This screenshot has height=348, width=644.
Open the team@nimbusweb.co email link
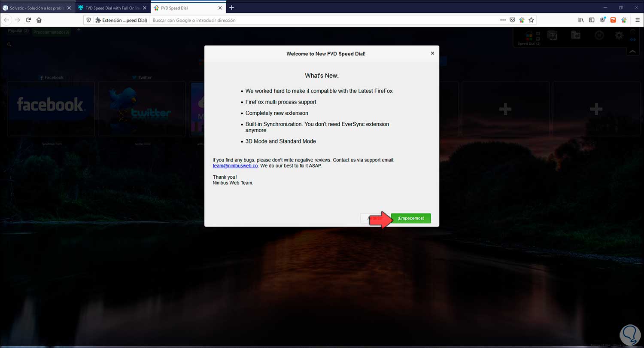pyautogui.click(x=235, y=165)
